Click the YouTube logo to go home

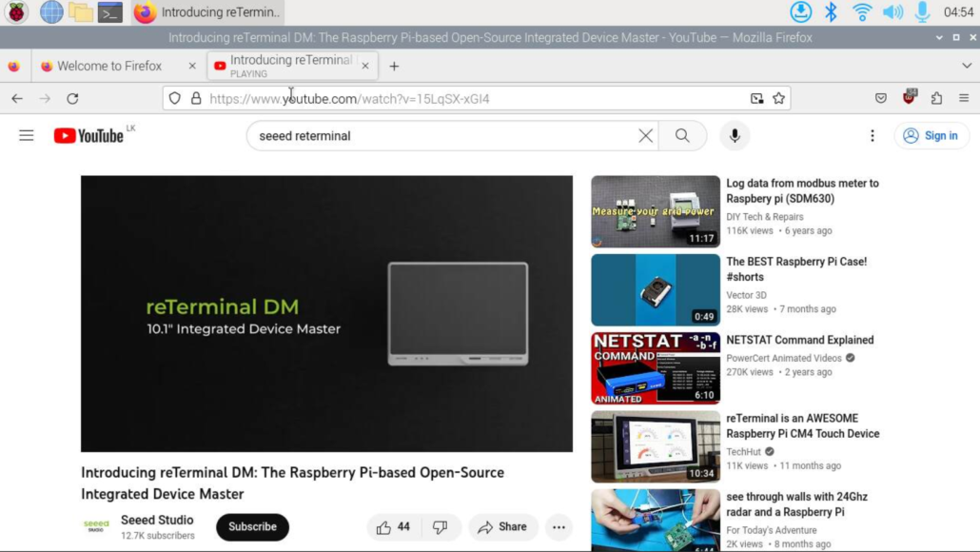[x=89, y=136]
